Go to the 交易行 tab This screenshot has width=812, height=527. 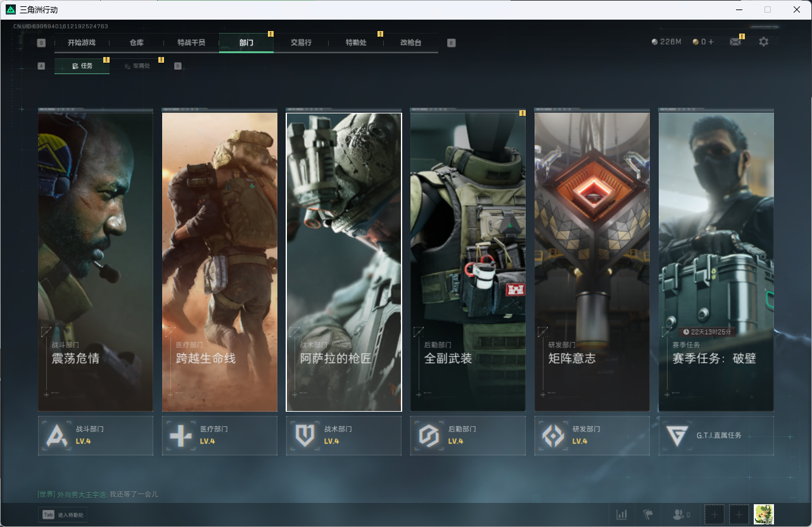coord(301,42)
